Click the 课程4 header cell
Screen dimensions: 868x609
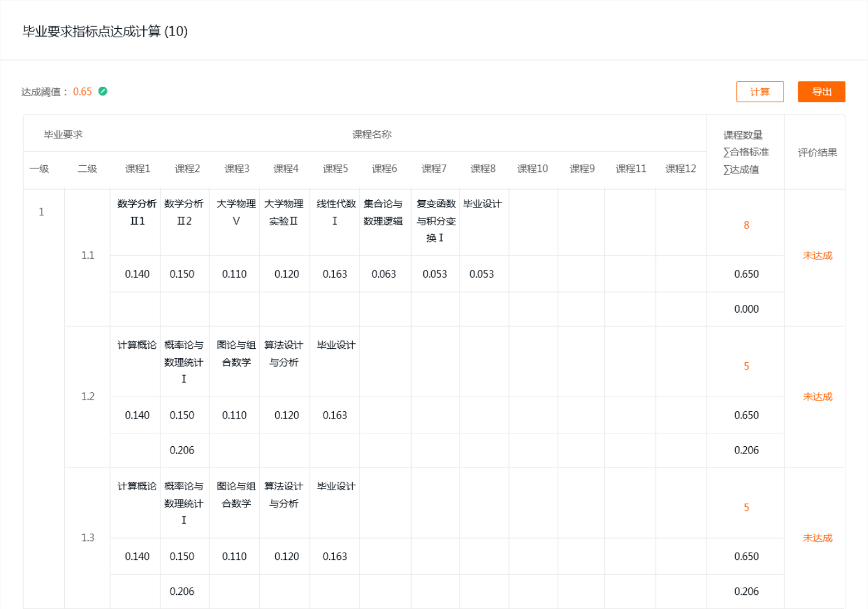[x=286, y=168]
